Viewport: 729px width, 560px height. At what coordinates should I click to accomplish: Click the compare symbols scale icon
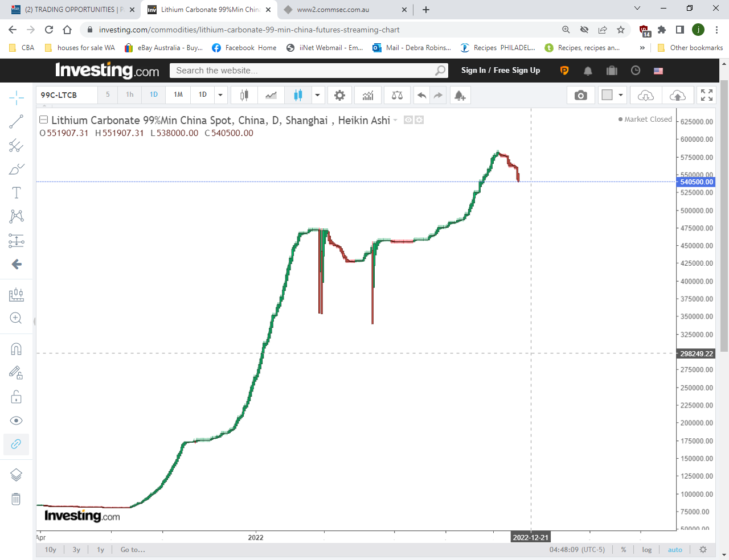(x=397, y=95)
